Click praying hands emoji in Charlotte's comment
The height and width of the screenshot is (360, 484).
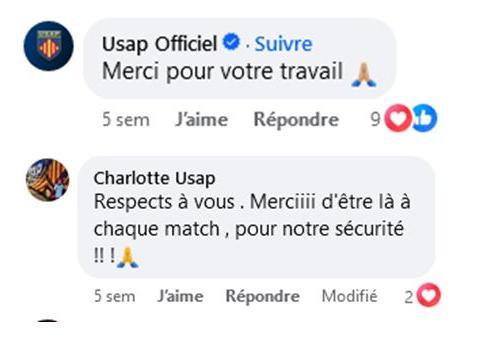(127, 257)
